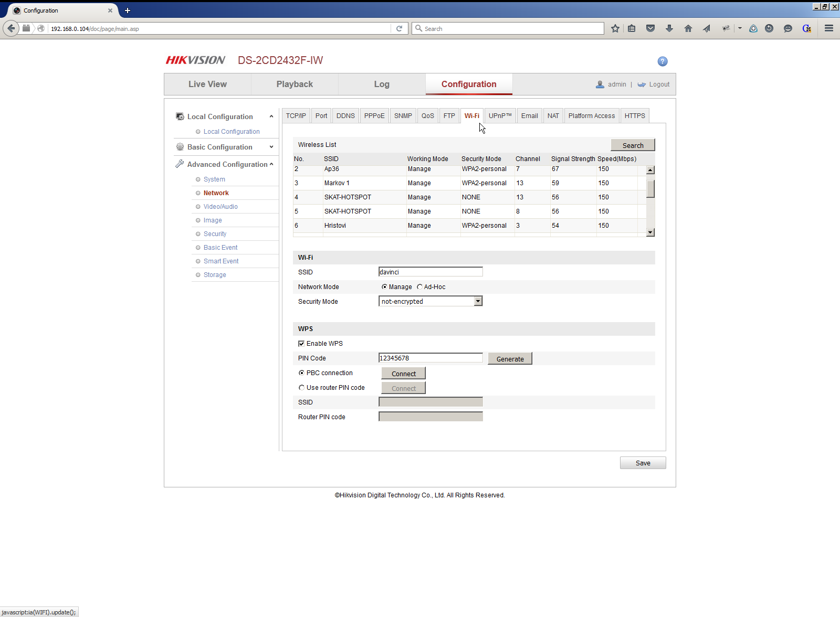This screenshot has height=617, width=840.
Task: Click the search magnifier icon in search bar
Action: click(418, 28)
